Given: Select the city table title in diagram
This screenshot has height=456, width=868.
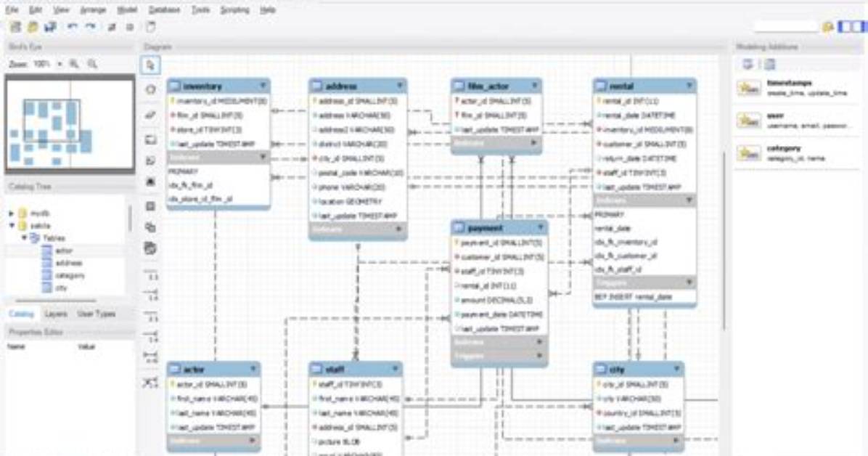Looking at the screenshot, I should pyautogui.click(x=617, y=369).
